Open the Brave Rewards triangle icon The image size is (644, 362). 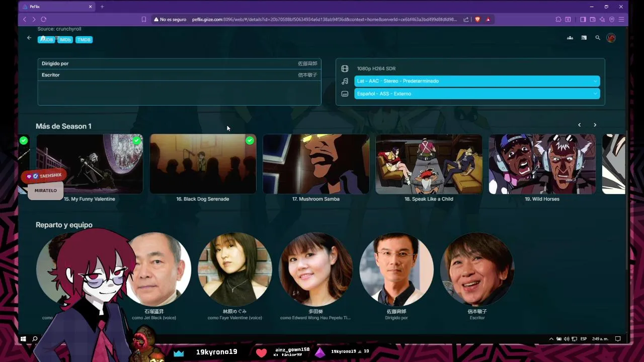488,19
